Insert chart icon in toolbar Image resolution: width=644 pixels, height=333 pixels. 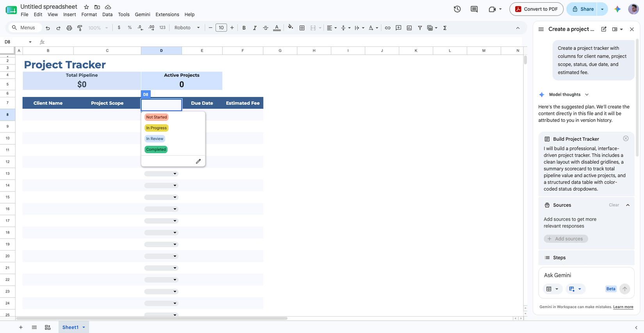pyautogui.click(x=409, y=28)
